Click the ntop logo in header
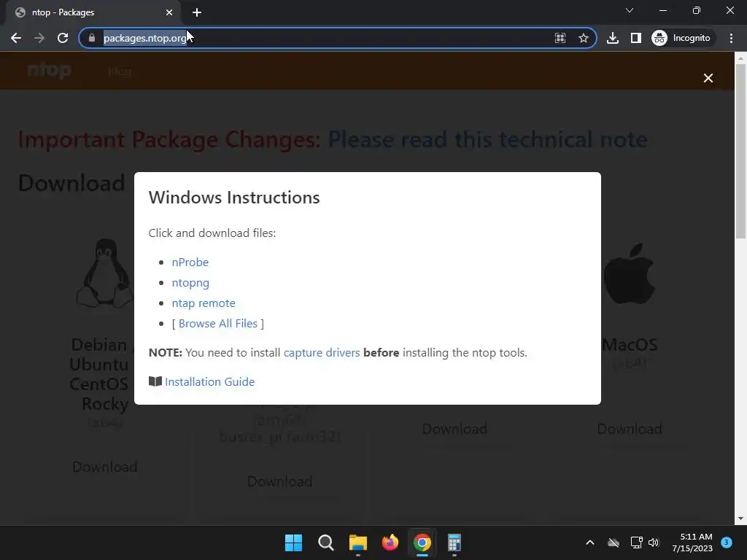The image size is (747, 560). [x=49, y=71]
